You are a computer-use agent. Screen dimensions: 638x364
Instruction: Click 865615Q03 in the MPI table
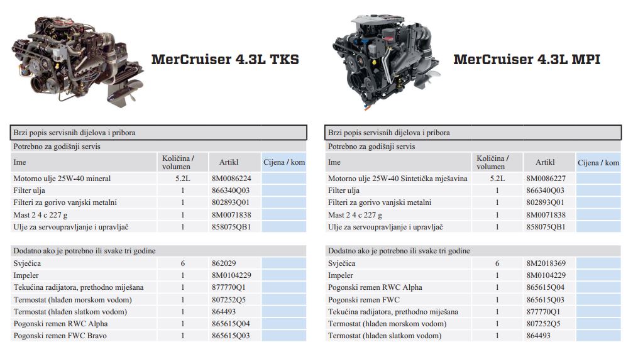[545, 300]
